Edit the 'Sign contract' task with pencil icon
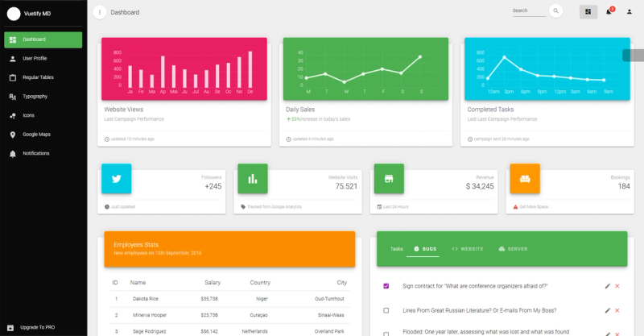This screenshot has height=336, width=644. [608, 286]
